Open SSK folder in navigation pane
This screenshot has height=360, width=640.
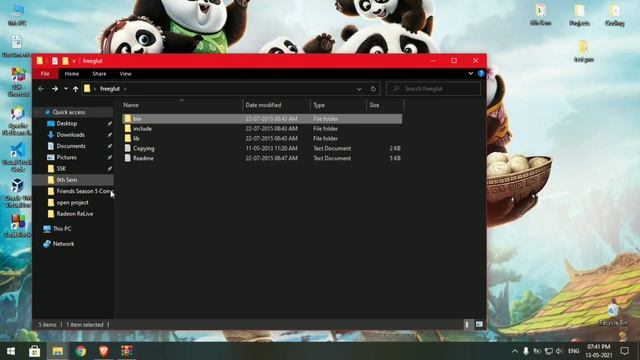pyautogui.click(x=61, y=168)
